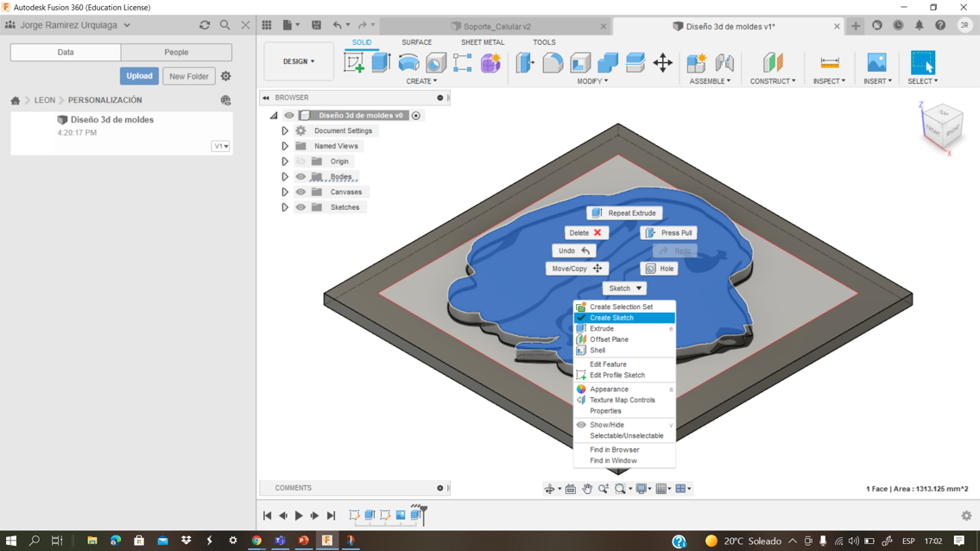The width and height of the screenshot is (980, 551).
Task: Click the Upload button
Action: coord(139,76)
